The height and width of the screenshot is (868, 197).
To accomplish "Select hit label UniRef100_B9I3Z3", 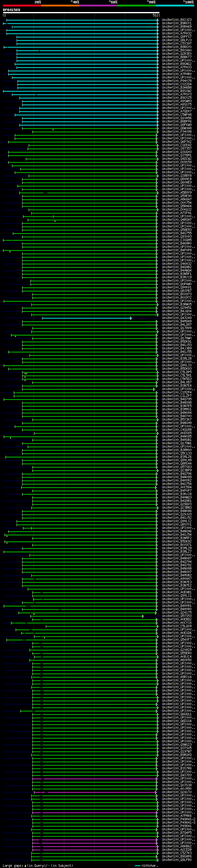I will 177,20.
